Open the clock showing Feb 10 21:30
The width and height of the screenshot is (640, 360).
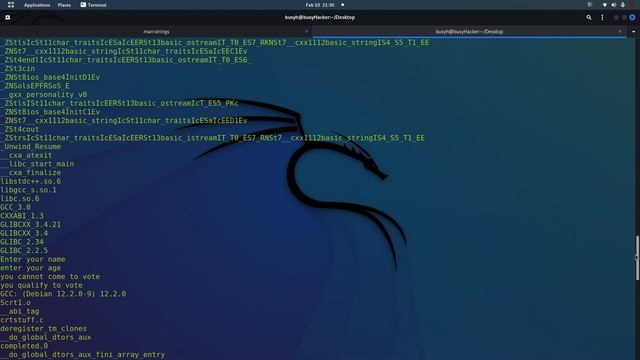320,5
